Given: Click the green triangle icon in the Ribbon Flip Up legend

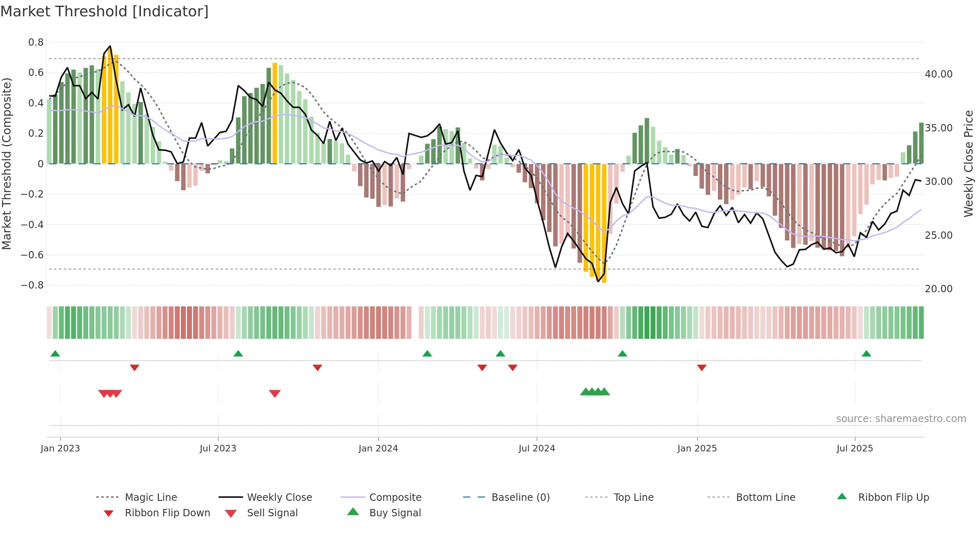Looking at the screenshot, I should point(842,496).
